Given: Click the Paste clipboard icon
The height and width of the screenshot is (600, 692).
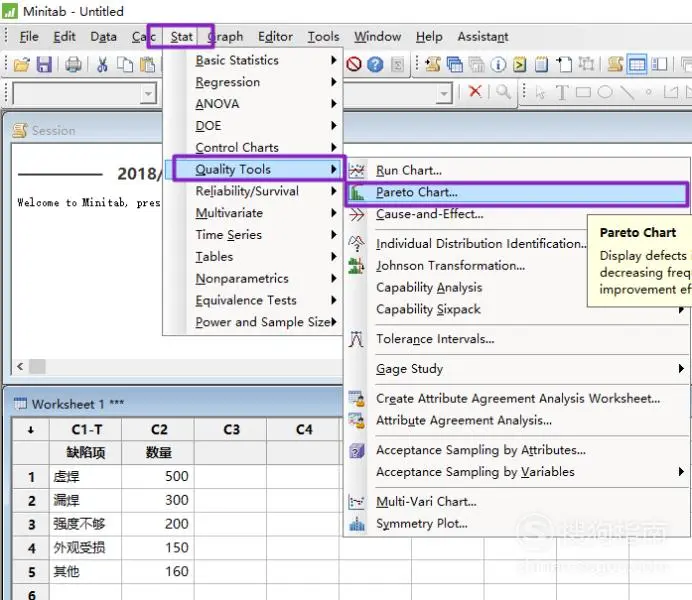Looking at the screenshot, I should pos(147,65).
